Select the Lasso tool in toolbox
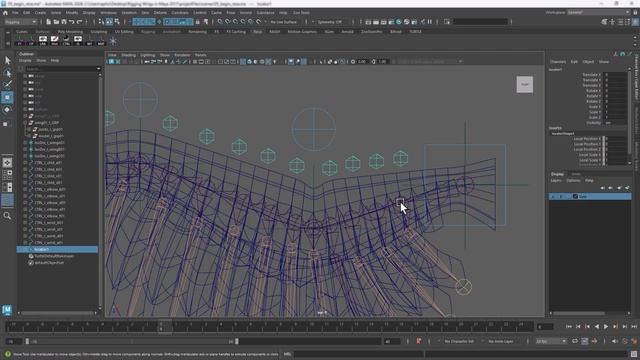Image resolution: width=640 pixels, height=360 pixels. coord(7,73)
